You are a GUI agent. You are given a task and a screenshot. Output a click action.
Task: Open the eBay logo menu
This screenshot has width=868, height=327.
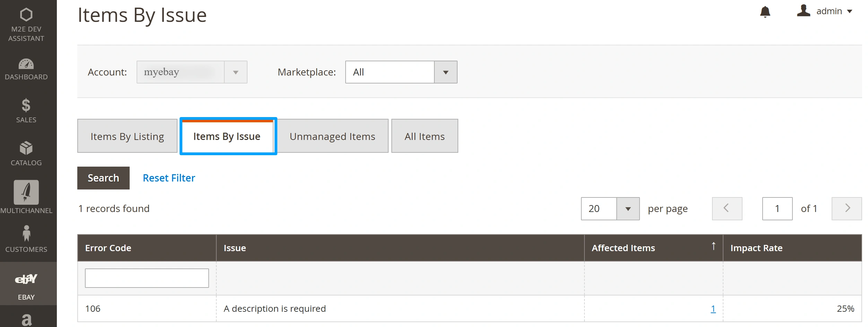(26, 279)
